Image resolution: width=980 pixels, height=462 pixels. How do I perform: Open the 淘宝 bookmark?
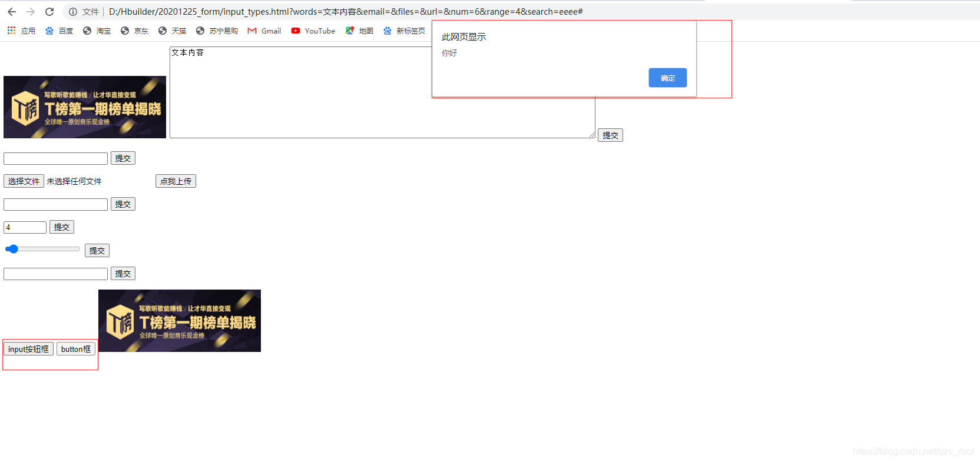[x=97, y=31]
